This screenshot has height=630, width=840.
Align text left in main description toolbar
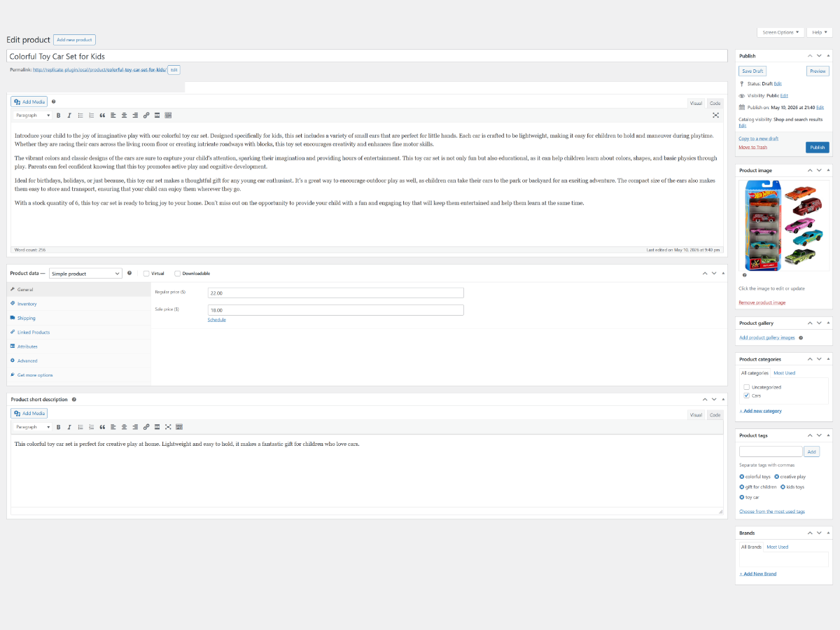tap(113, 115)
